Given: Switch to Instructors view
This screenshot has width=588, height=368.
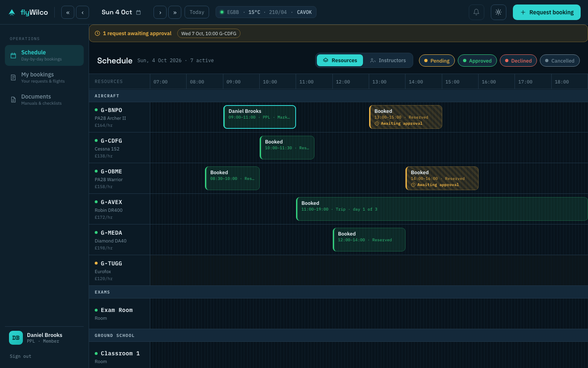Looking at the screenshot, I should click(x=388, y=61).
